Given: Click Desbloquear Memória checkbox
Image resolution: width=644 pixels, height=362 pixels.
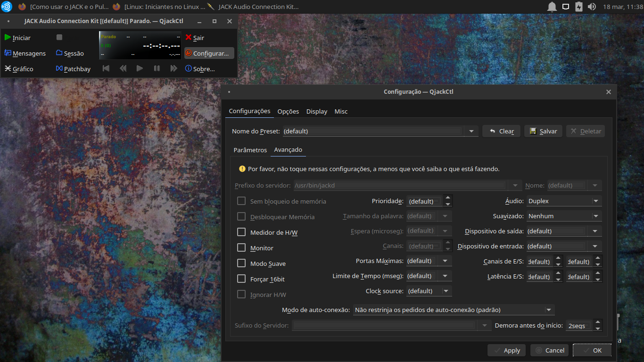Looking at the screenshot, I should click(241, 217).
